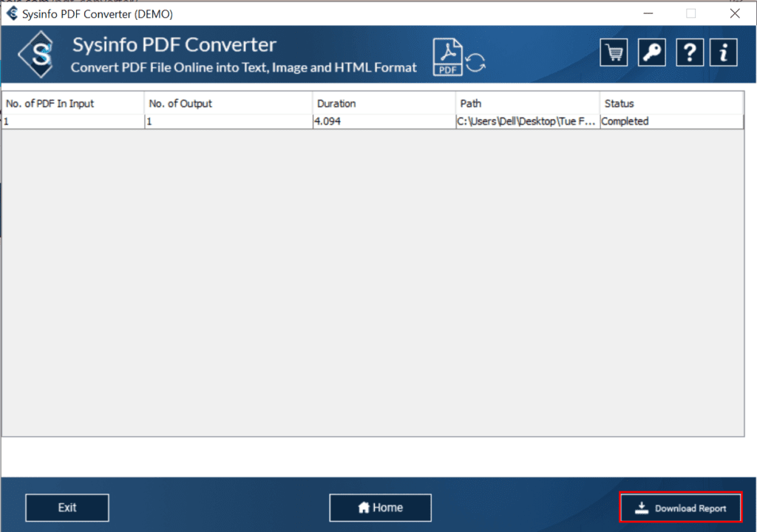Viewport: 757px width, 532px height.
Task: Open the purchase cart icon
Action: pos(614,52)
